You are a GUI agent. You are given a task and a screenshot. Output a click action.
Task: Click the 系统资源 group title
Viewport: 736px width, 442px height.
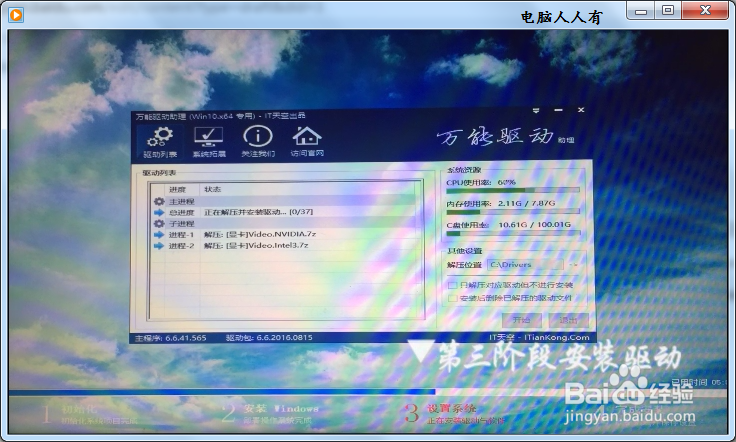(464, 170)
